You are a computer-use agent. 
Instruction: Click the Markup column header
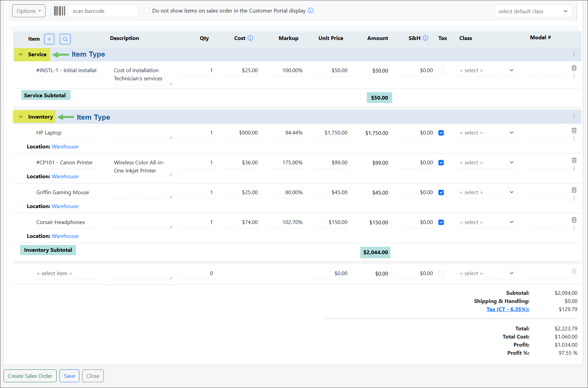[288, 38]
